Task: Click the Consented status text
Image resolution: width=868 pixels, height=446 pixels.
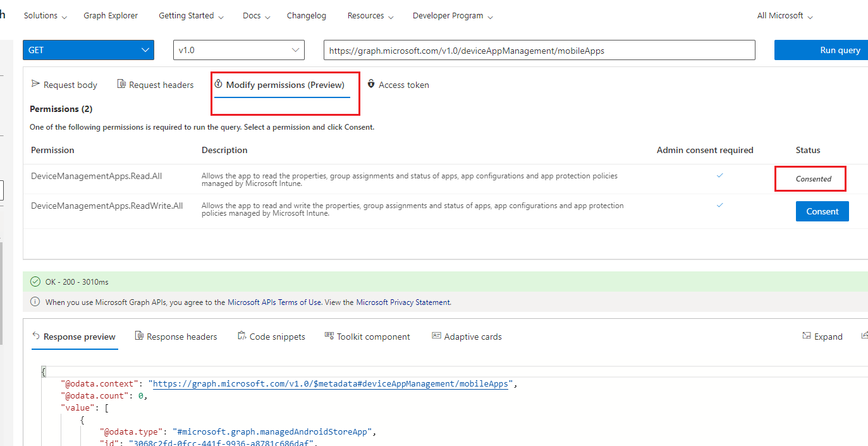Action: [813, 179]
